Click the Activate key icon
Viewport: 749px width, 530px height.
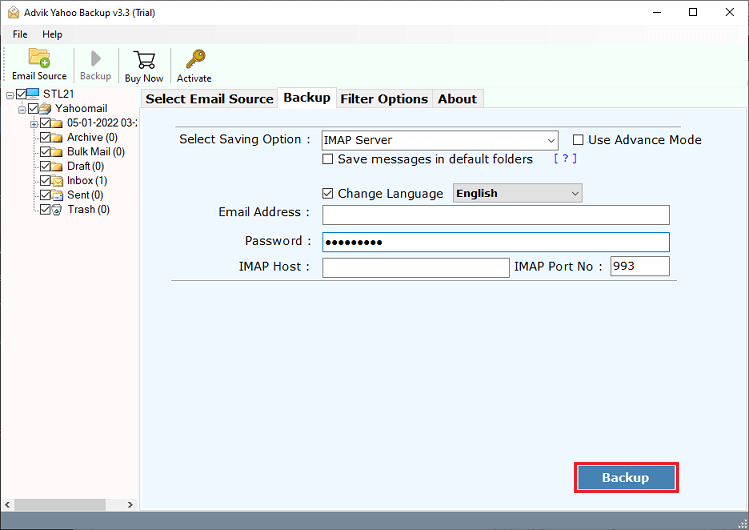coord(195,59)
